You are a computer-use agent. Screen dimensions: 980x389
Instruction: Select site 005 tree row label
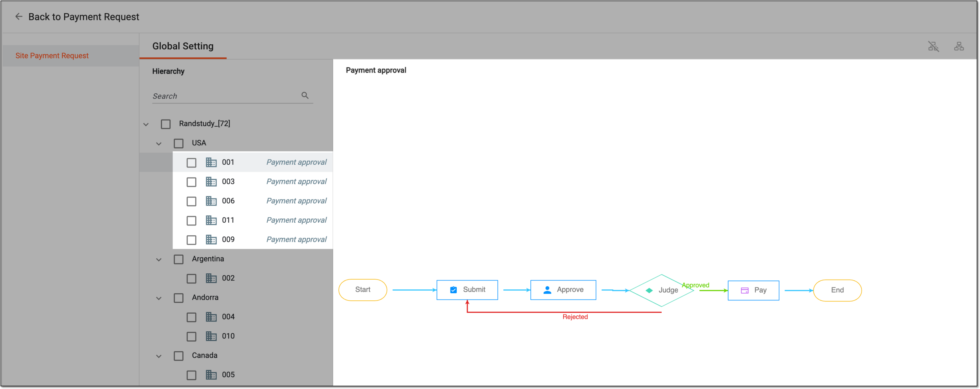pyautogui.click(x=228, y=374)
